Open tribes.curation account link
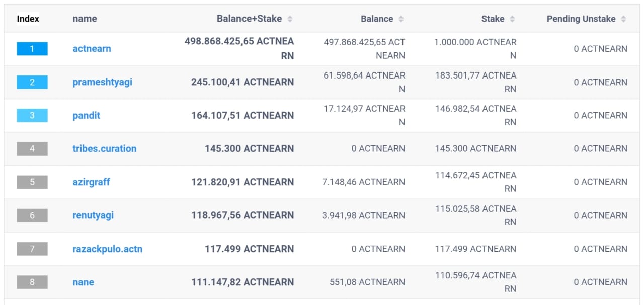The width and height of the screenshot is (644, 305). point(104,148)
